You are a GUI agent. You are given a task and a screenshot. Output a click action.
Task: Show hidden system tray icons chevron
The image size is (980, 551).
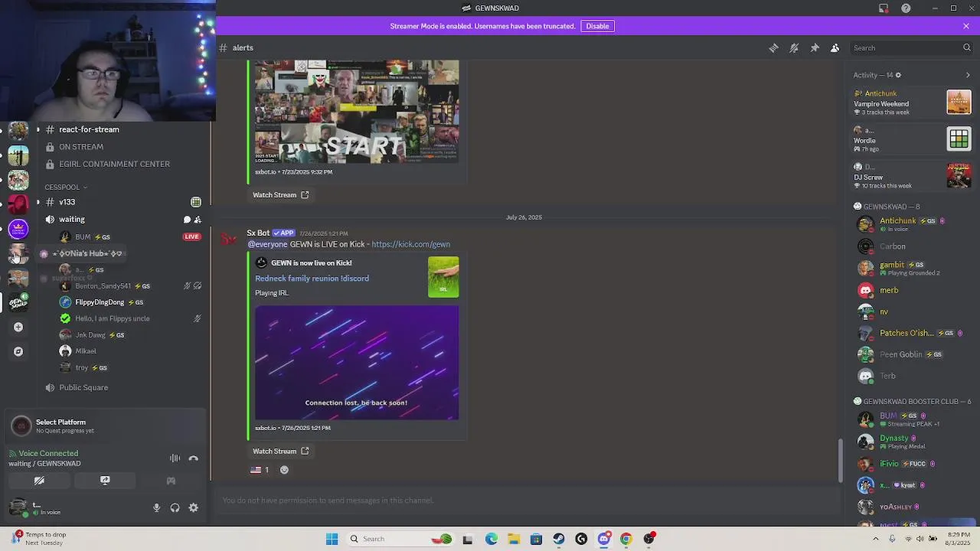coord(876,539)
